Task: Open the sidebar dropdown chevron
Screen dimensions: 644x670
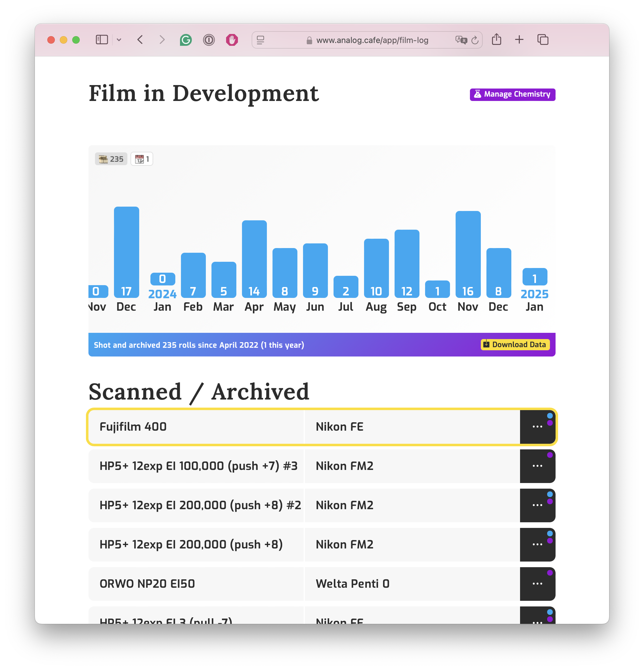Action: tap(119, 40)
